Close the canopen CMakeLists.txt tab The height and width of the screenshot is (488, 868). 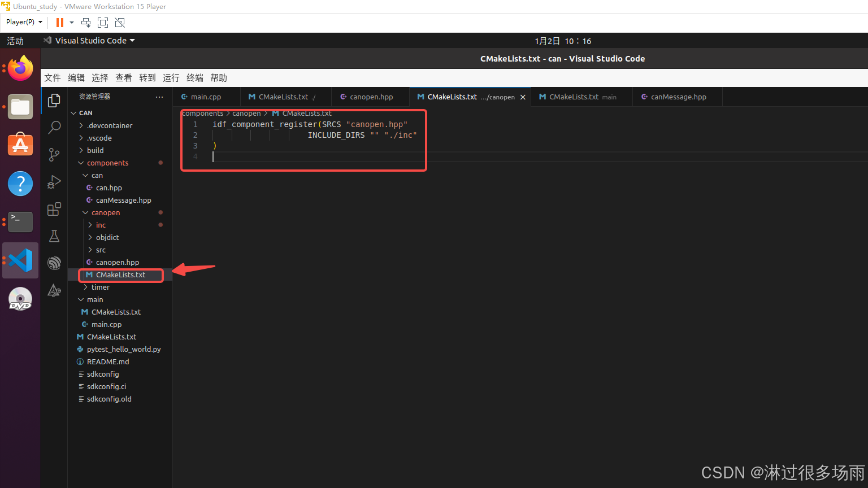[523, 97]
